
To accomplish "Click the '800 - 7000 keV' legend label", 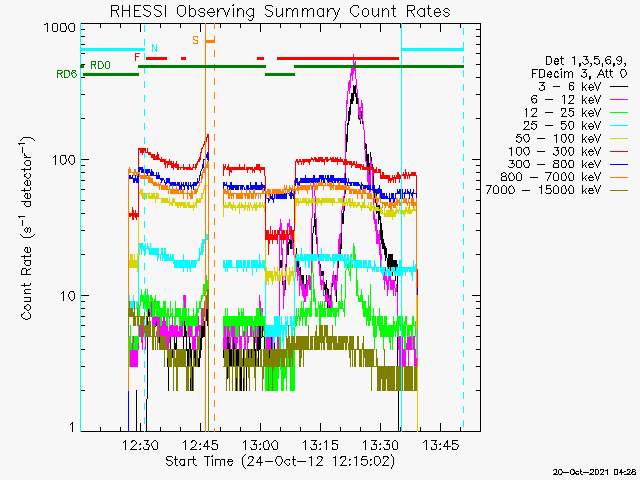I will pyautogui.click(x=551, y=177).
